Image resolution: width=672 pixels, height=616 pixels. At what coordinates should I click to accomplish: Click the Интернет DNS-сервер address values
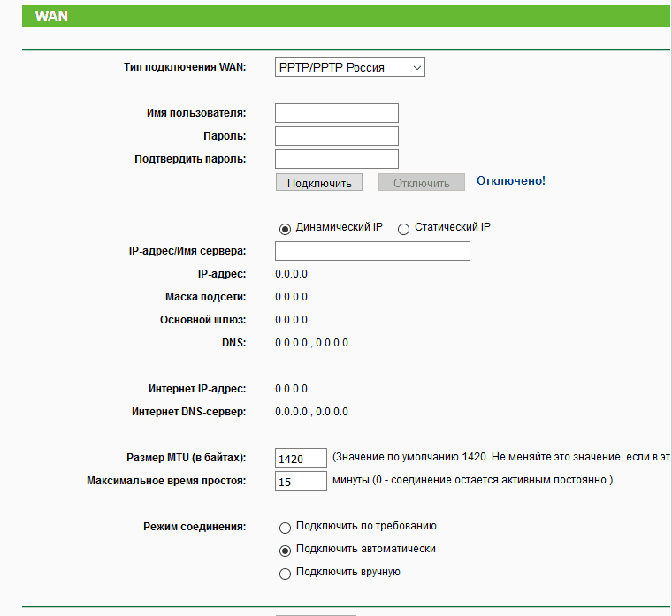[x=311, y=412]
